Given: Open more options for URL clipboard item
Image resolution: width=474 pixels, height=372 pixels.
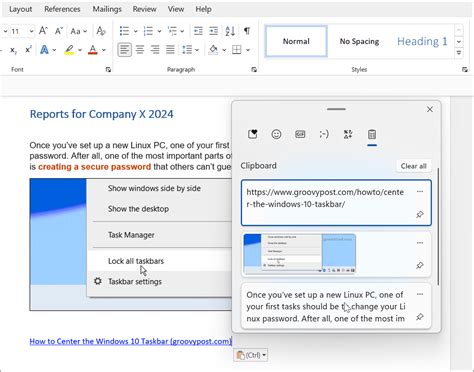Looking at the screenshot, I should click(x=420, y=192).
